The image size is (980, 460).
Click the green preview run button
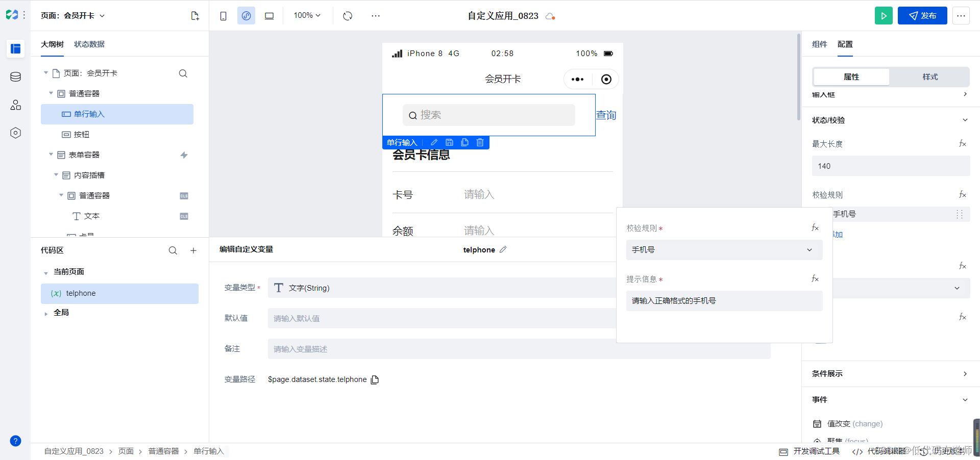click(x=884, y=16)
